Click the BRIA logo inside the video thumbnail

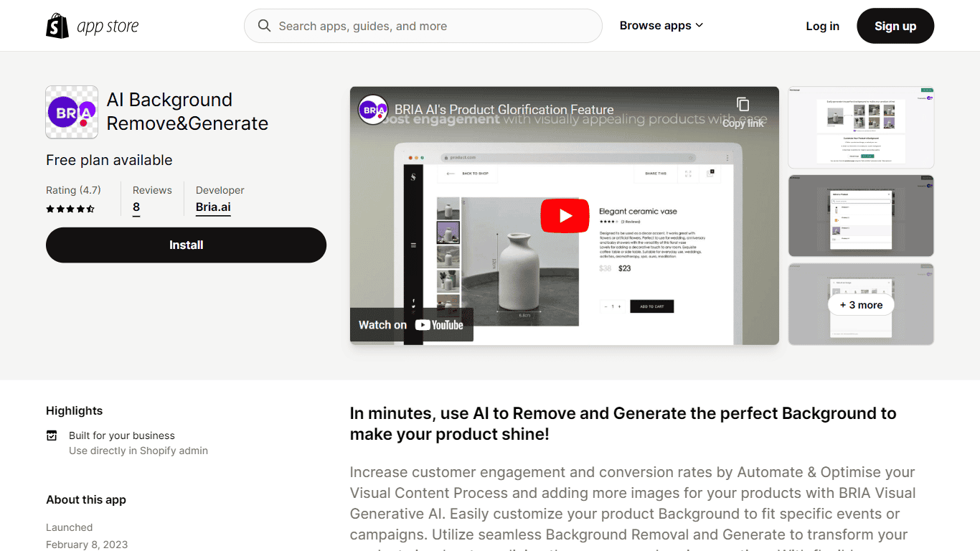tap(373, 109)
